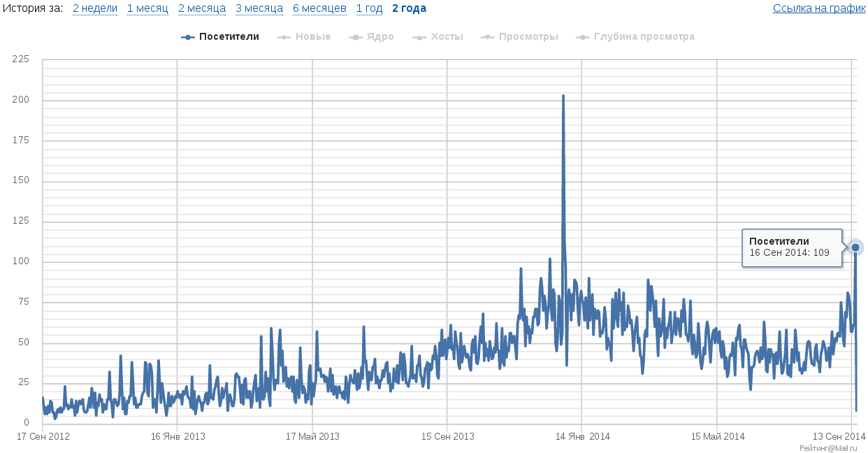Switch history to 3 месяца
Screen dimensions: 868x453
(x=259, y=8)
